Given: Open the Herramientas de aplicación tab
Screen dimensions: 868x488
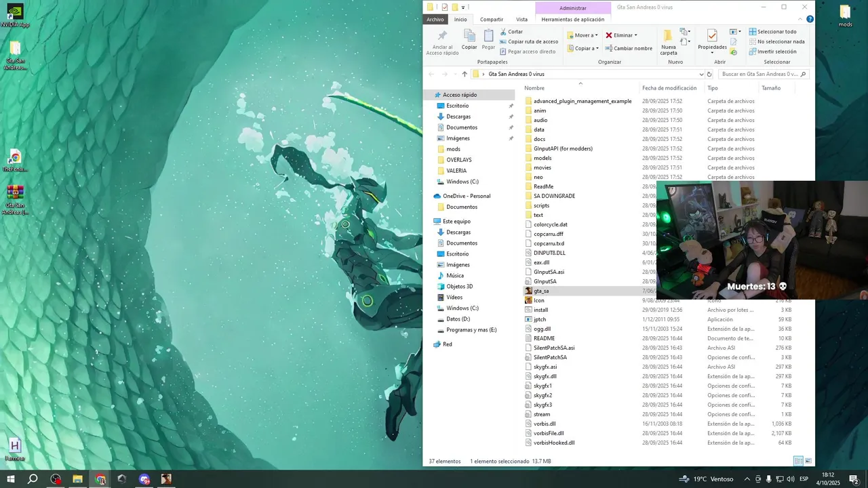Looking at the screenshot, I should tap(572, 19).
